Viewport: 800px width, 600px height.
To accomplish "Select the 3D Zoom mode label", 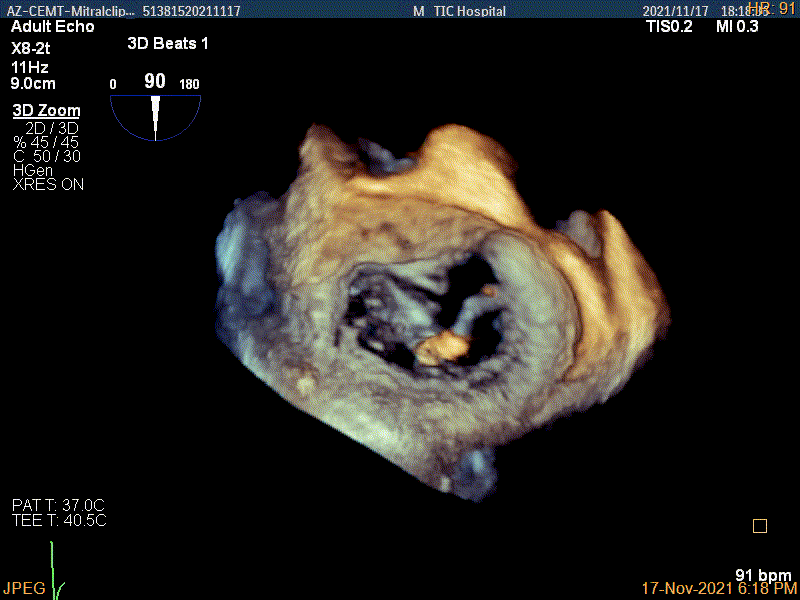I will click(x=46, y=111).
